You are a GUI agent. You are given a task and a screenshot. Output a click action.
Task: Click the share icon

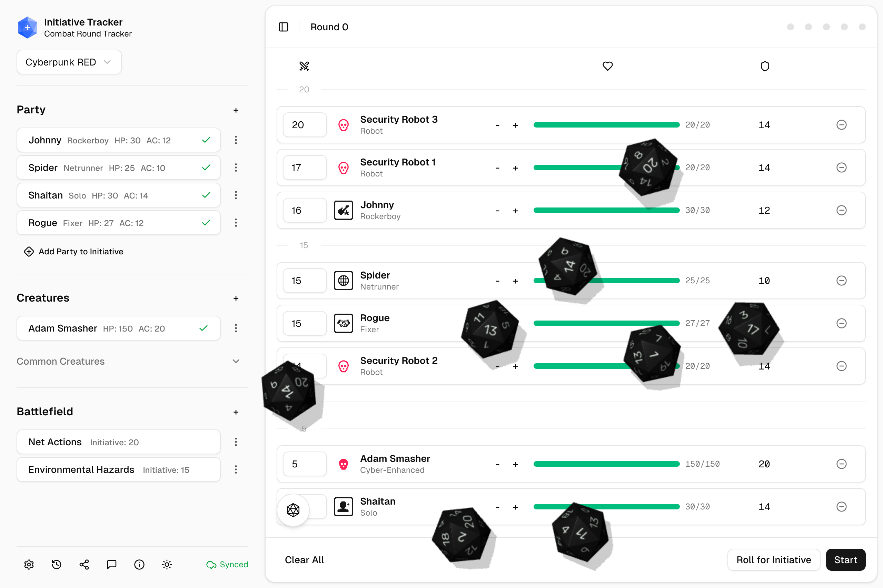[x=84, y=564]
